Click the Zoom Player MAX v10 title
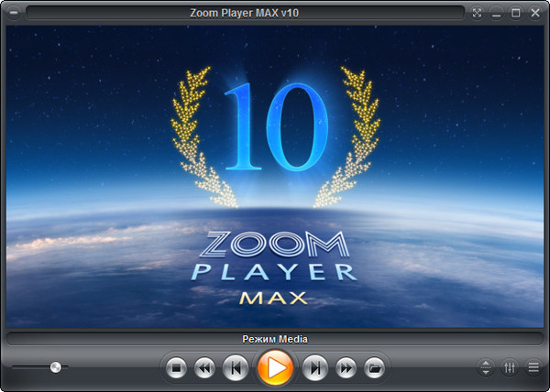This screenshot has width=550, height=392. pos(247,13)
